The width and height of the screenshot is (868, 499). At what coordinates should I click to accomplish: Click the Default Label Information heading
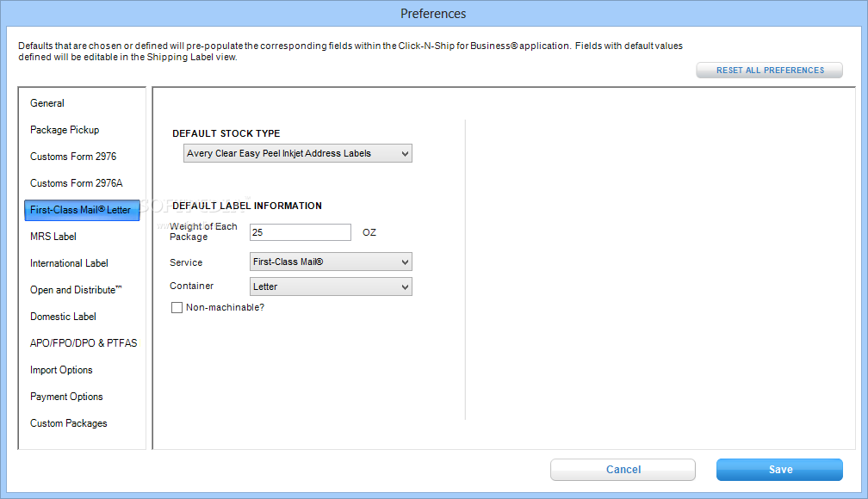247,206
